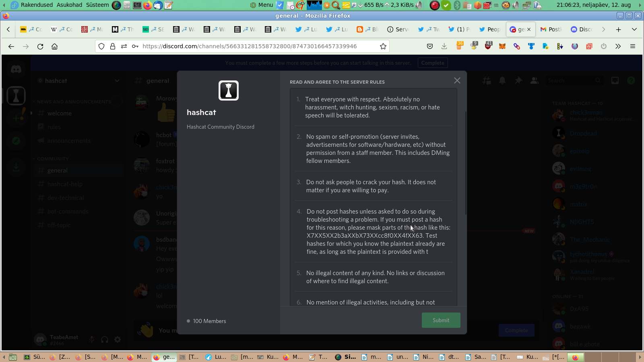This screenshot has width=644, height=362.
Task: Close the server rules dialog
Action: pos(457,80)
